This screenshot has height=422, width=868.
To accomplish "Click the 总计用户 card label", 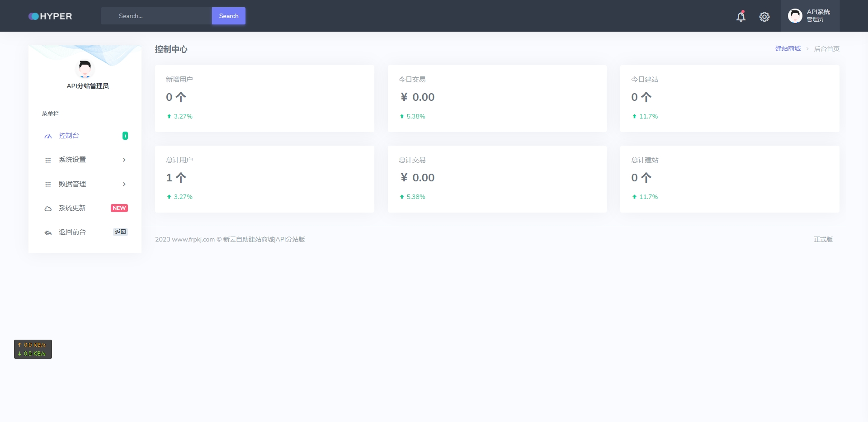I will (179, 160).
